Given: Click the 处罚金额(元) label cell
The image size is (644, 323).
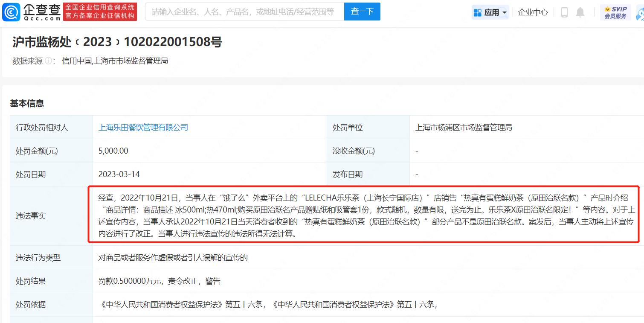Looking at the screenshot, I should point(52,151).
